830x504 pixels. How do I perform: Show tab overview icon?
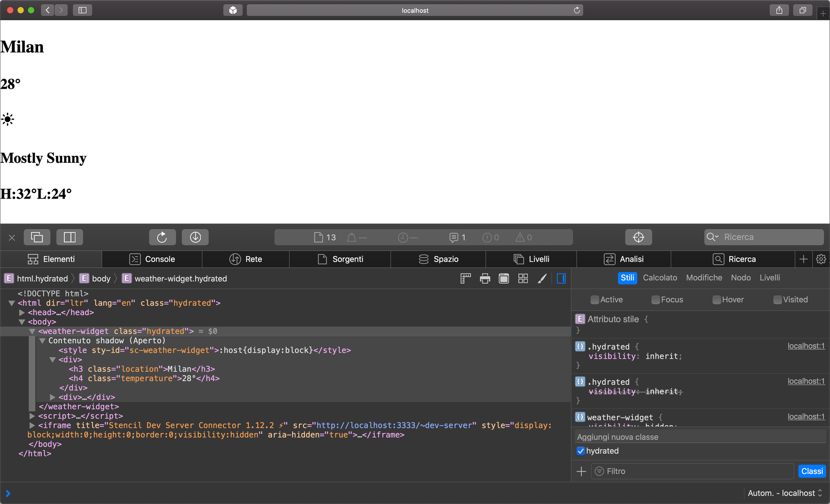click(802, 10)
